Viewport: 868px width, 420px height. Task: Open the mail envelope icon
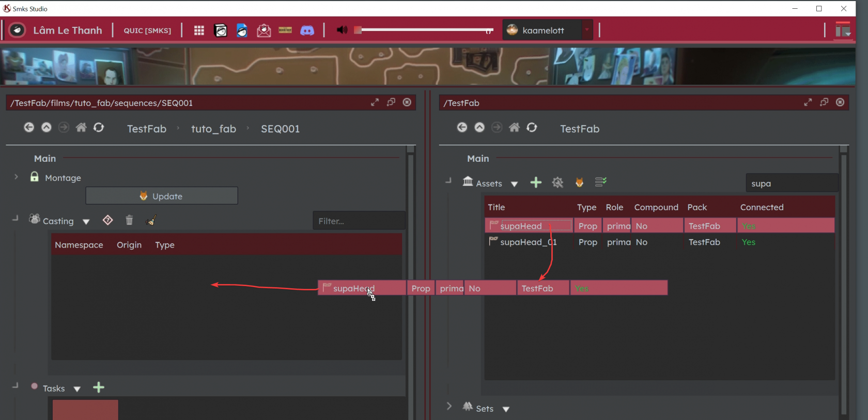click(264, 30)
